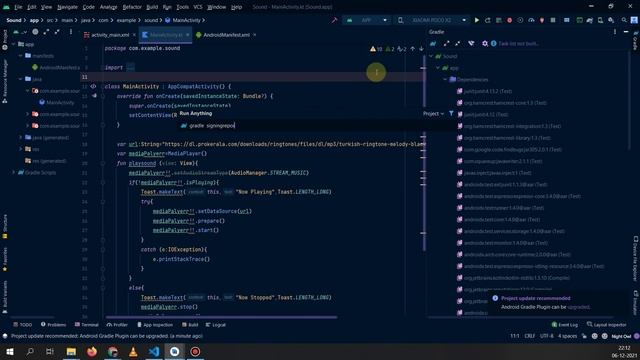Image resolution: width=640 pixels, height=360 pixels.
Task: Click the Stop square icon in toolbar
Action: coord(553,20)
